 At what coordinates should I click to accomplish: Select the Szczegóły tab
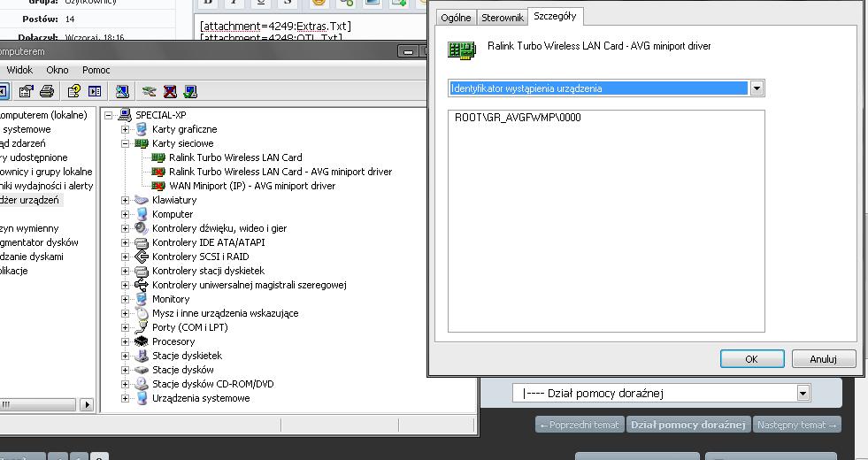[555, 16]
